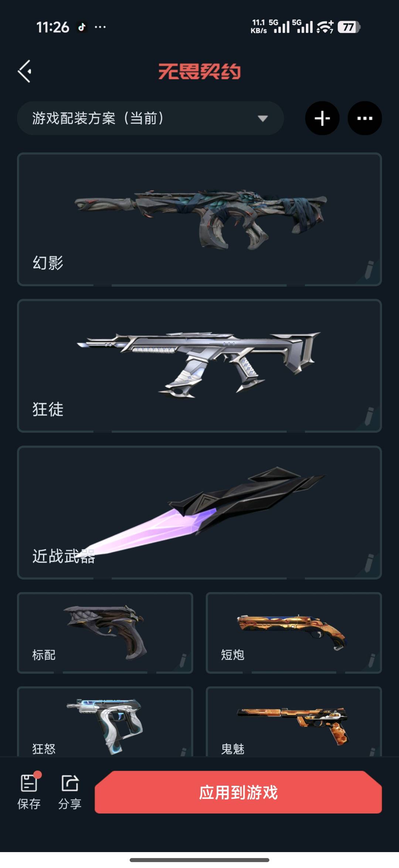The image size is (399, 868).
Task: Edit the 短炮 skin pencil icon
Action: click(x=372, y=660)
